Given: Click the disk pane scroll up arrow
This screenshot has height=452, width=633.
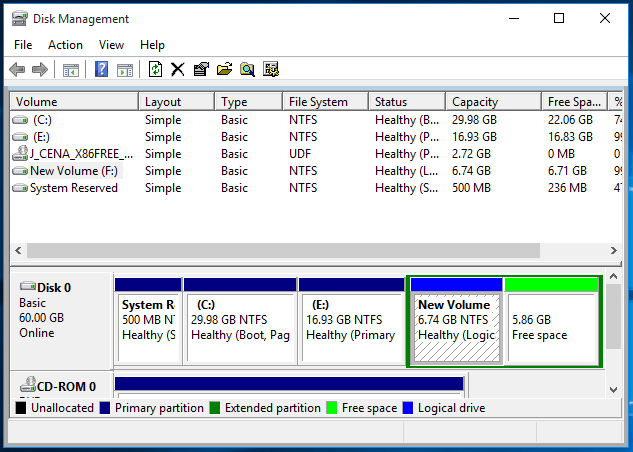Looking at the screenshot, I should [x=614, y=276].
